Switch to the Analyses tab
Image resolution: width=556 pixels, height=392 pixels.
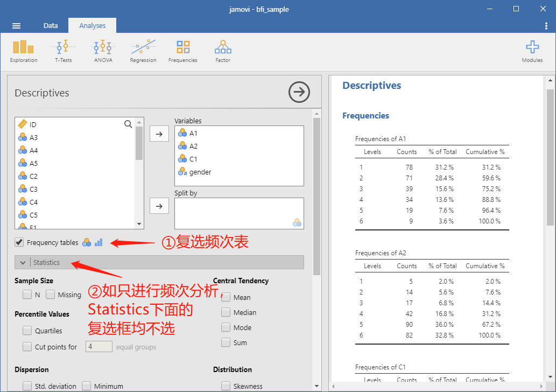(x=92, y=25)
